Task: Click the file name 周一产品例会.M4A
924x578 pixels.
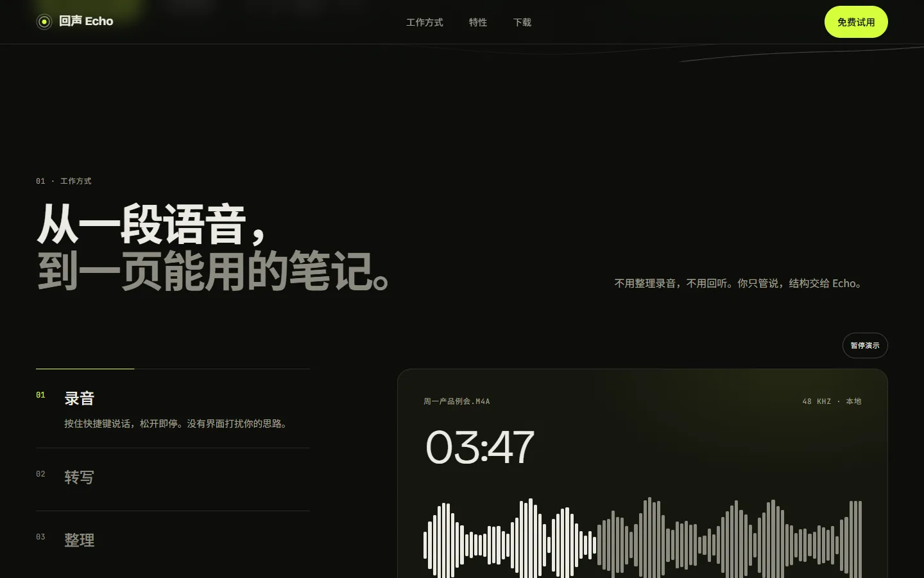Action: tap(457, 401)
